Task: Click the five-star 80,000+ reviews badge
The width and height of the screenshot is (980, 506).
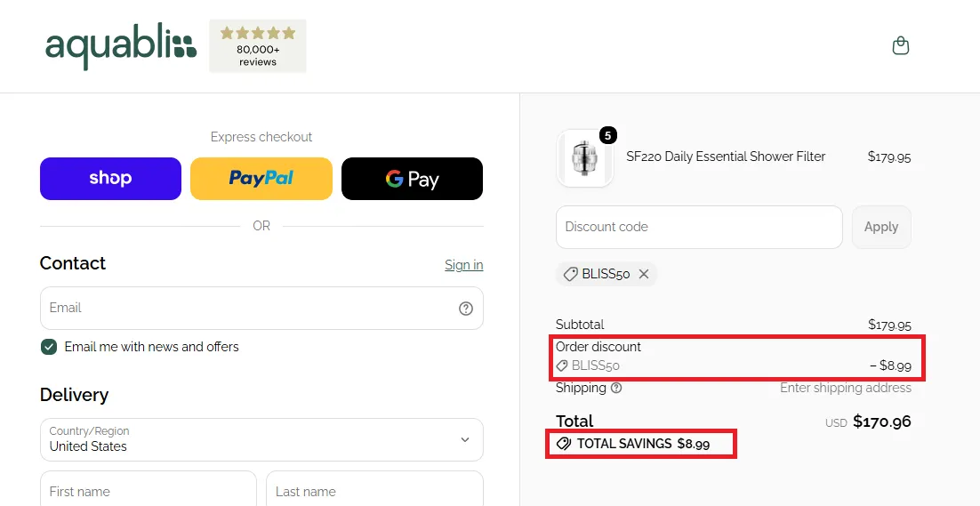Action: pyautogui.click(x=258, y=45)
